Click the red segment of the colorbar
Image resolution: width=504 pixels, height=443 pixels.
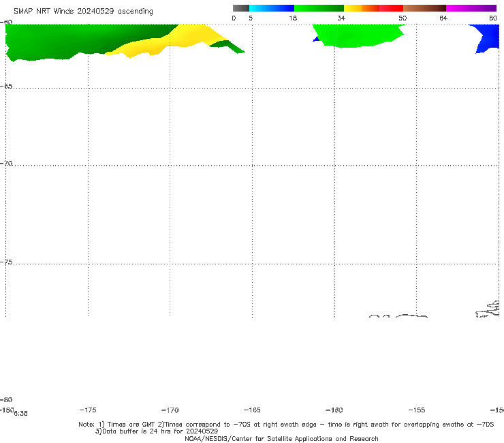coord(391,8)
